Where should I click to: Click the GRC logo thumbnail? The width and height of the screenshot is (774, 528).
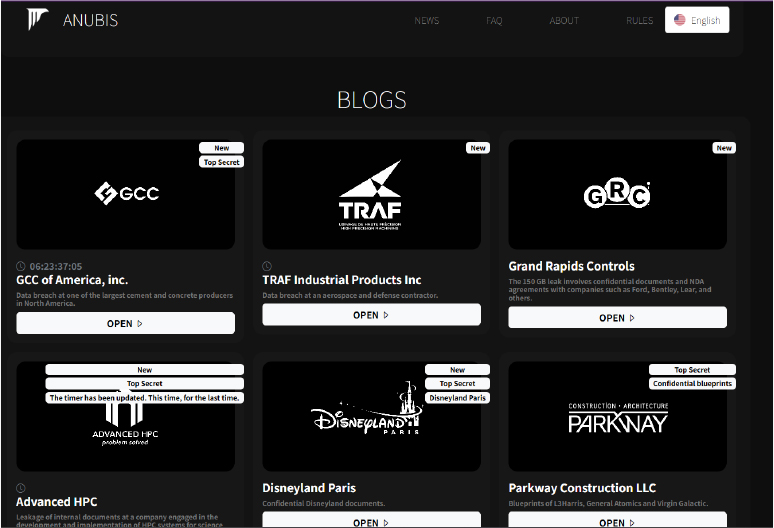618,194
